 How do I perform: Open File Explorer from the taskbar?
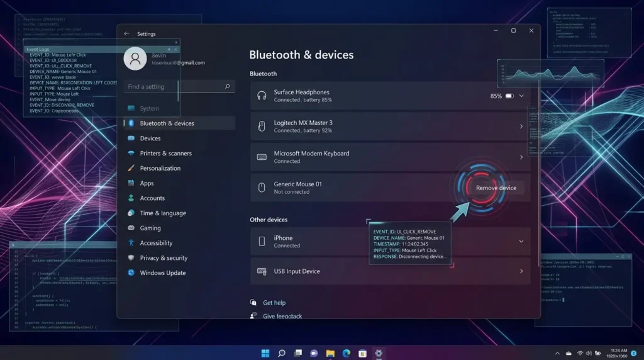click(x=330, y=353)
